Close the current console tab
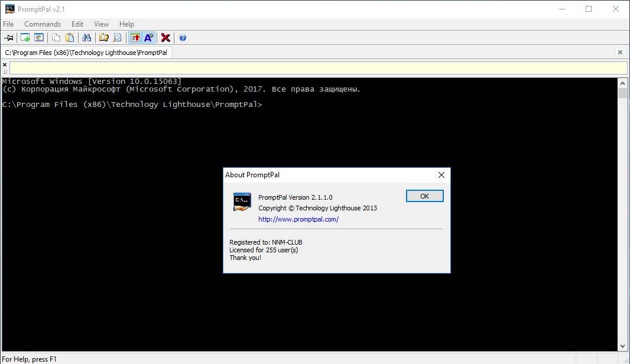This screenshot has height=364, width=630. [620, 52]
